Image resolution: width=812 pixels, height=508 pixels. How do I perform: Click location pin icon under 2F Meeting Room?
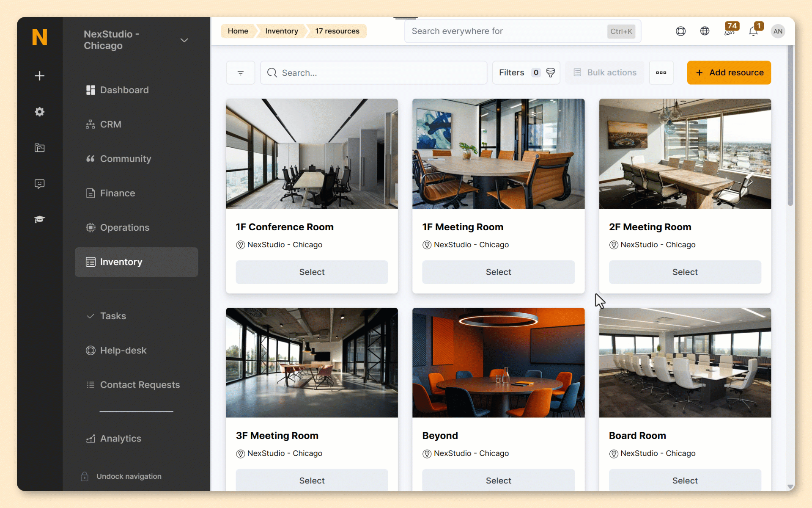[614, 245]
